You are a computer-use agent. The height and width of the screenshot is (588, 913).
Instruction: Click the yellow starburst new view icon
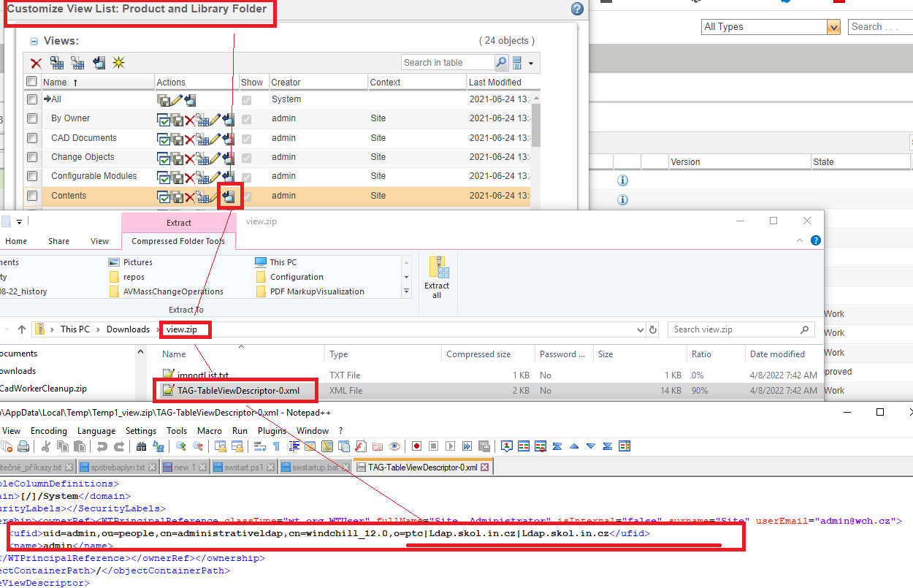[x=118, y=63]
